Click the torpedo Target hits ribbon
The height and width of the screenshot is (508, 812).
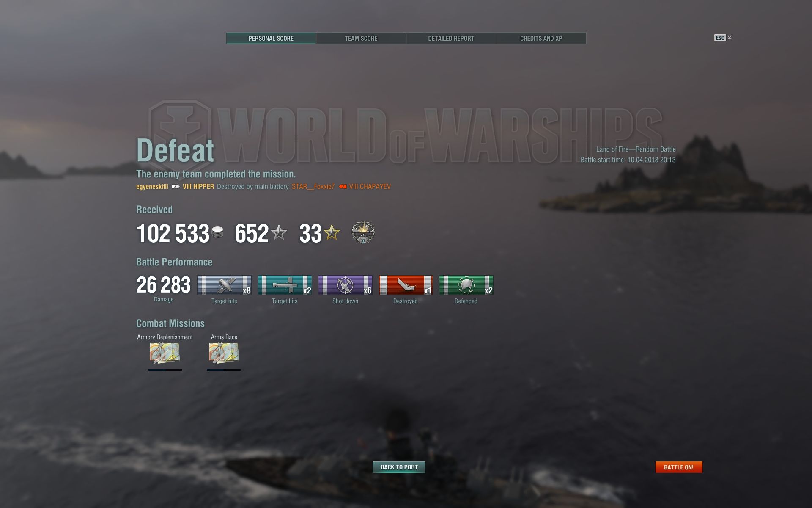[x=285, y=285]
